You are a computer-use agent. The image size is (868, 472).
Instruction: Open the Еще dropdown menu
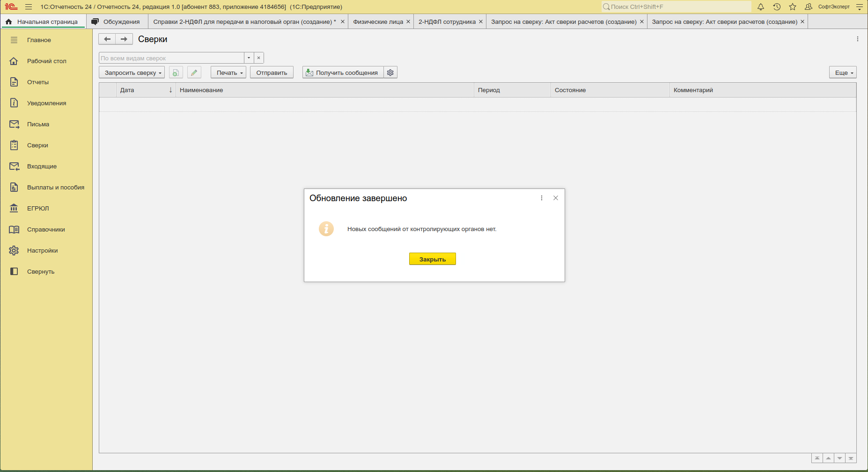pyautogui.click(x=843, y=73)
